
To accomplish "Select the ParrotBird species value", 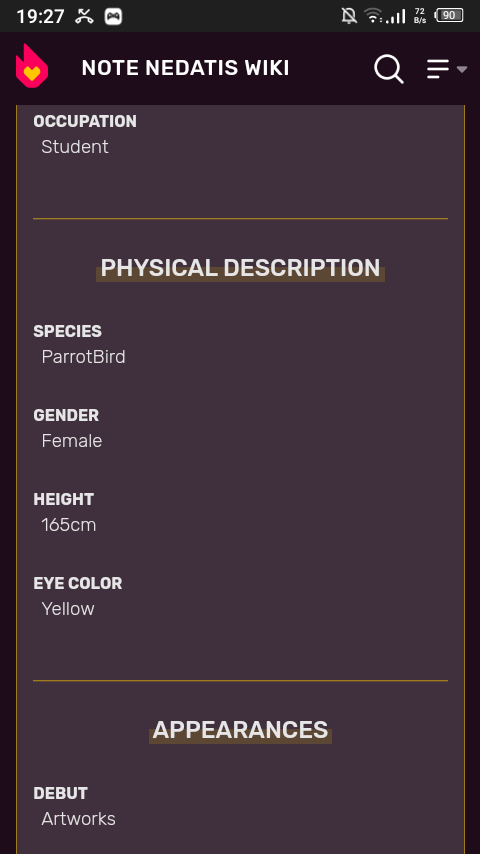I will [x=83, y=357].
